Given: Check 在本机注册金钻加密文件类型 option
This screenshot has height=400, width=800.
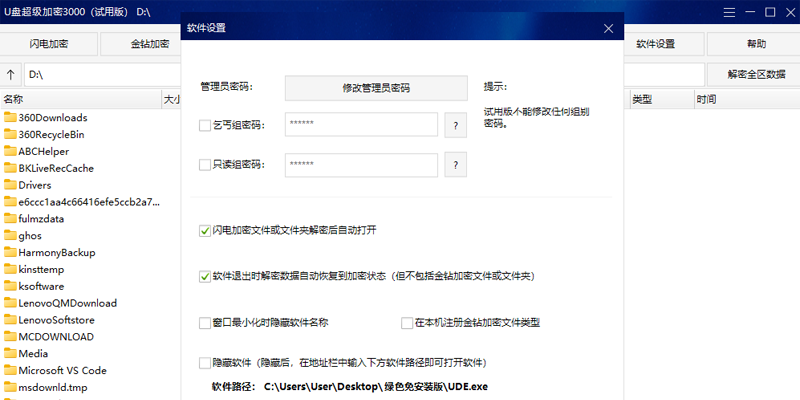Looking at the screenshot, I should [x=407, y=323].
